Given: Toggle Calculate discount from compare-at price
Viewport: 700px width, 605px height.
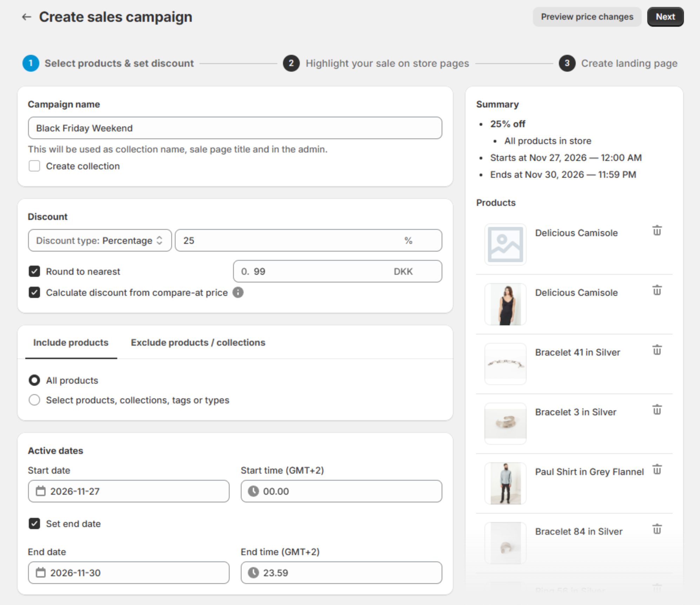Looking at the screenshot, I should click(34, 292).
